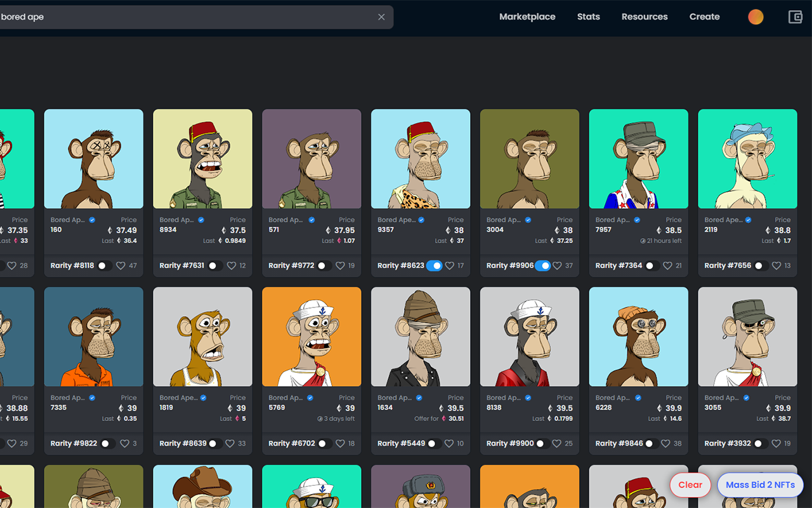
Task: Open the Create menu
Action: (x=705, y=17)
